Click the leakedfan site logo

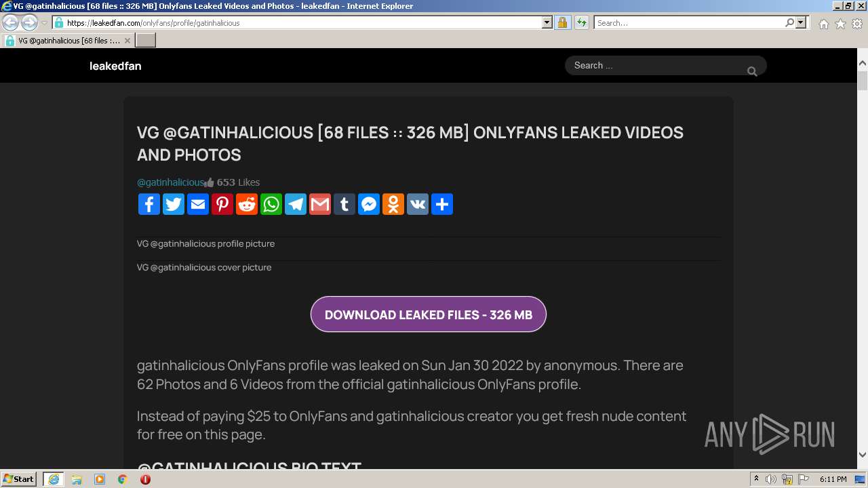[115, 66]
